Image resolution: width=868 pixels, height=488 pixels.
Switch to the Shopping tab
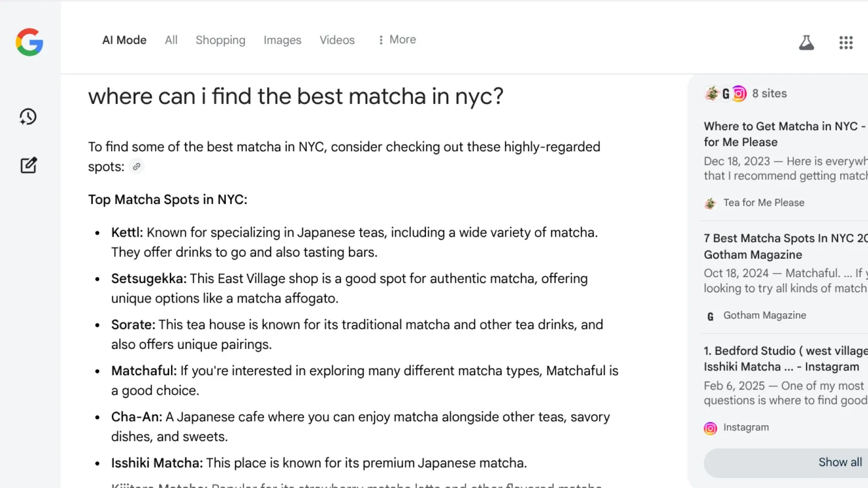220,40
